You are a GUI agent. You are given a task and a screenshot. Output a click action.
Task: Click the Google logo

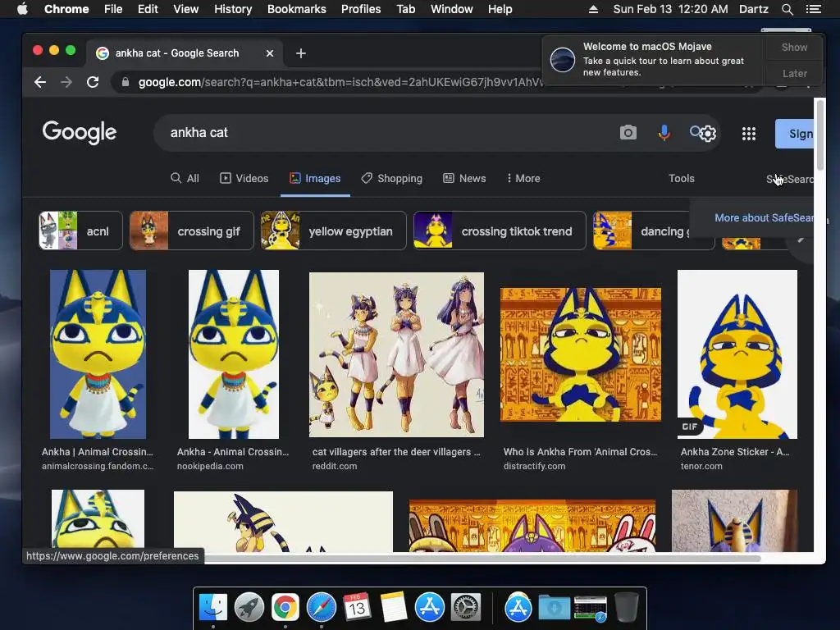pyautogui.click(x=80, y=132)
